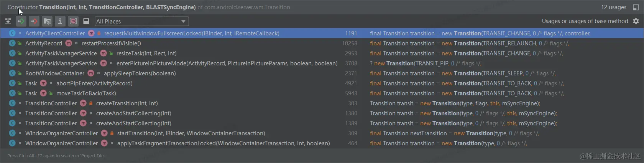Screen dimensions: 644x163
Task: Click the info 'i' toolbar icon
Action: [60, 21]
